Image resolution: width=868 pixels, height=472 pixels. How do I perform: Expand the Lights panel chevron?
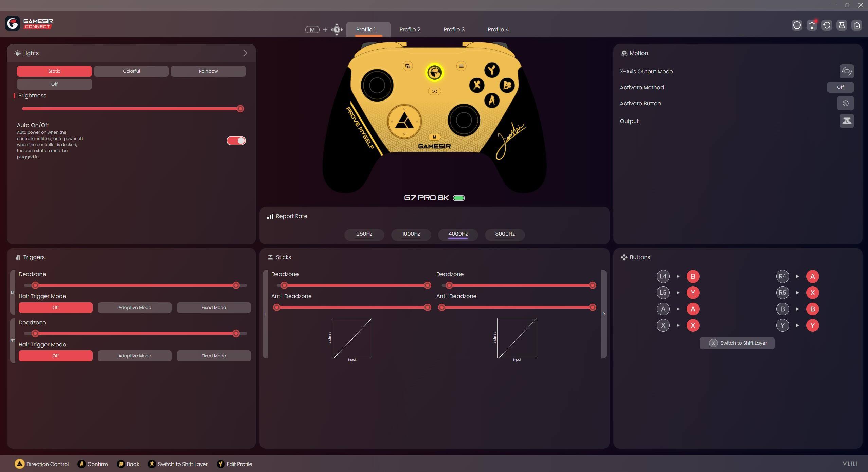point(245,53)
